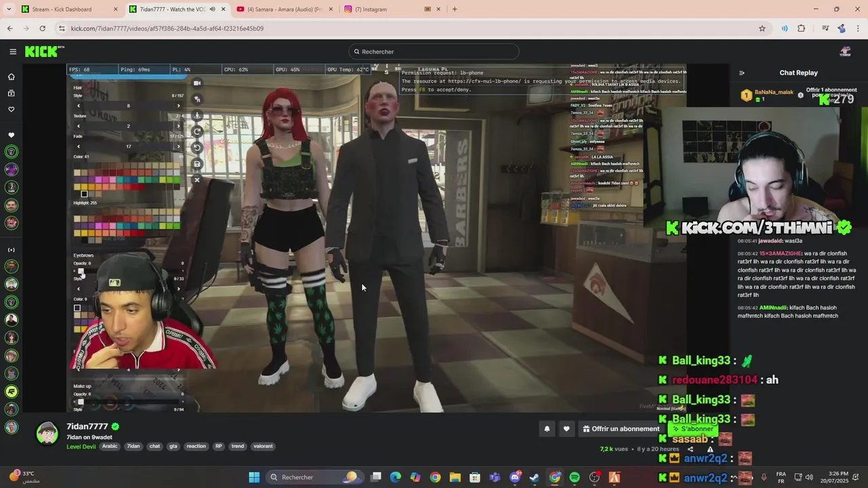Click next arrow for Hair Fade

178,146
